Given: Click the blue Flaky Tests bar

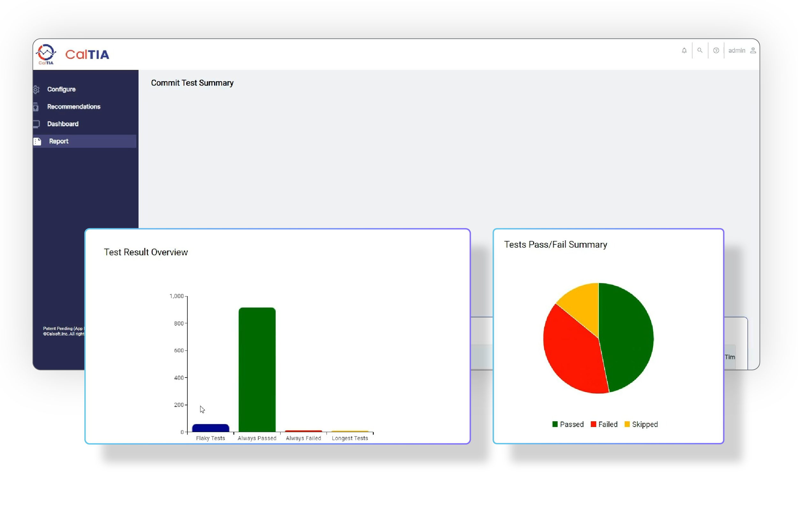Looking at the screenshot, I should click(210, 428).
